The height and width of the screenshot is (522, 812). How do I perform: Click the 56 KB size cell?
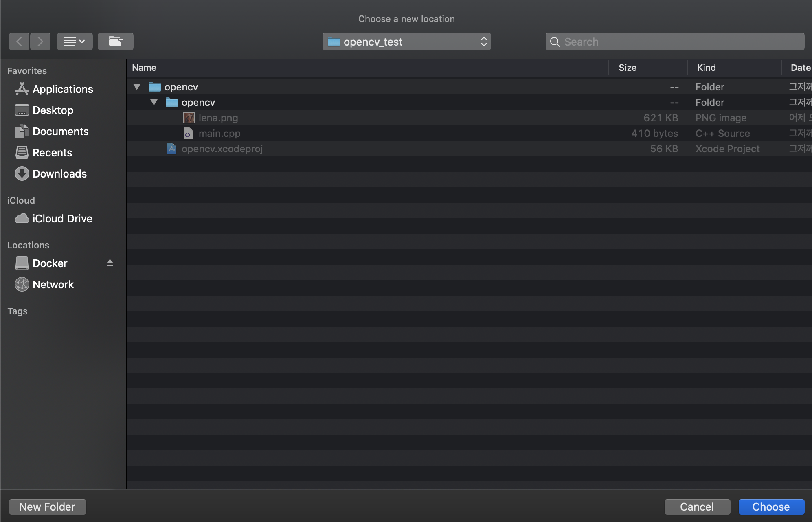click(x=664, y=149)
